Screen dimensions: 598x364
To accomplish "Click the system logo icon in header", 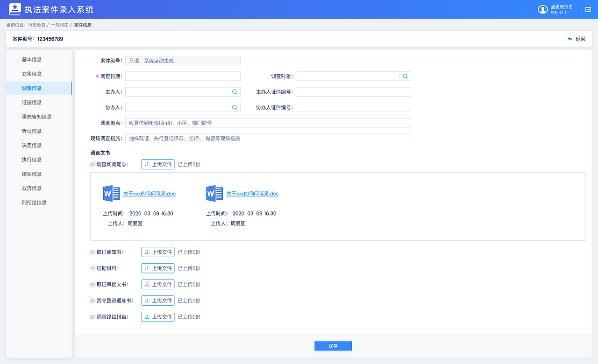I will click(15, 9).
